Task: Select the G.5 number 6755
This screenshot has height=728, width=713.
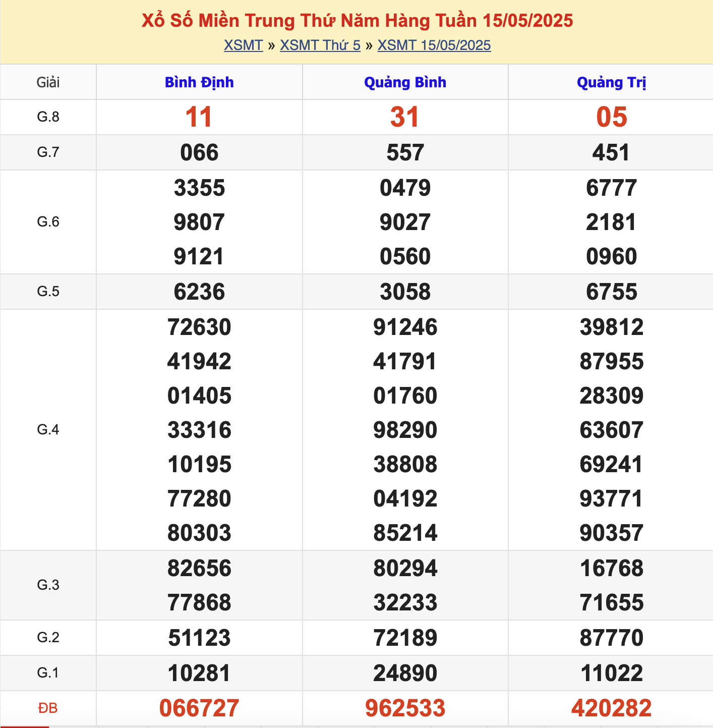Action: tap(612, 292)
